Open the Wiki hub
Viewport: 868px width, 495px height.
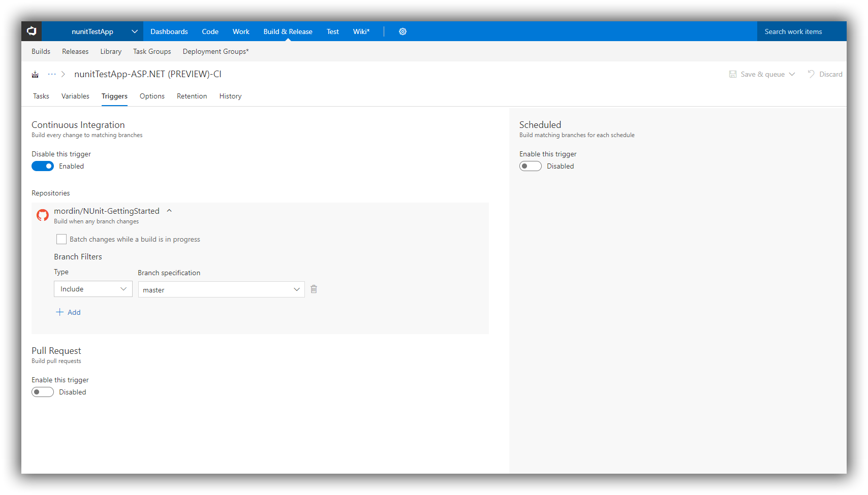coord(361,31)
